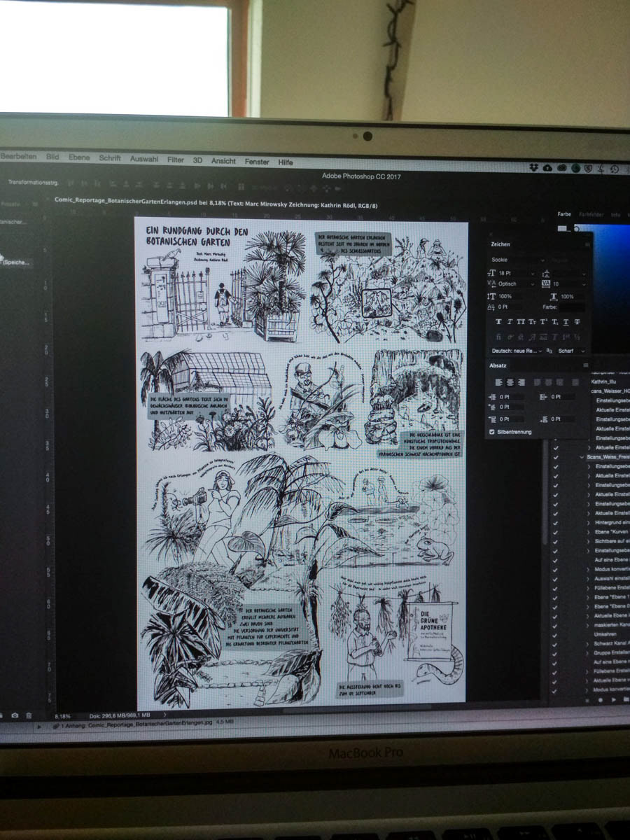
Task: Click the Umkehren action step
Action: [x=605, y=633]
